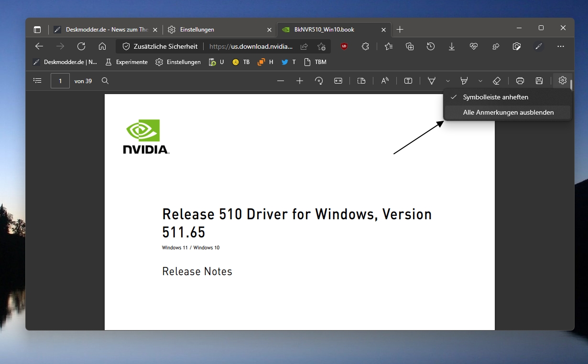Rotate the PDF page
Viewport: 588px width, 364px height.
pyautogui.click(x=319, y=81)
